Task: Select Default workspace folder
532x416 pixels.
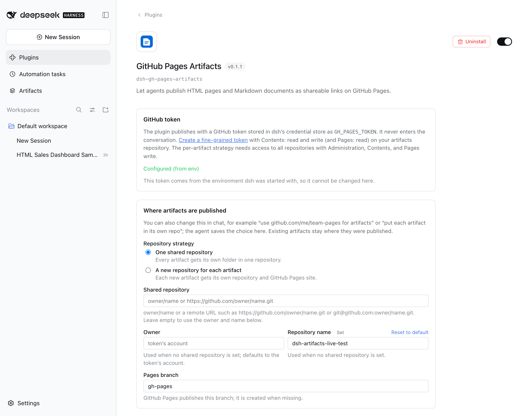Action: tap(58, 126)
